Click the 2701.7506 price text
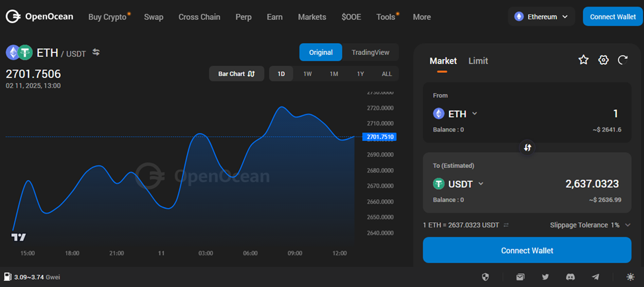644x287 pixels. (33, 74)
